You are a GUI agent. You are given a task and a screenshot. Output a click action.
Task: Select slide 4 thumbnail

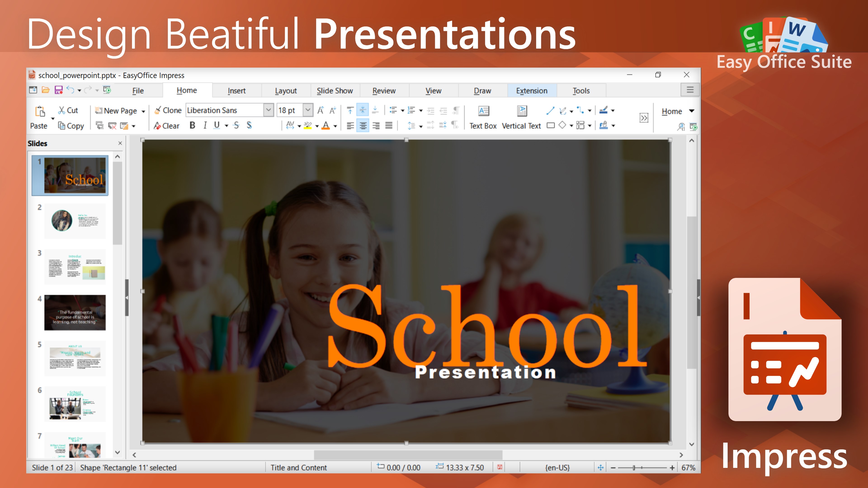coord(75,312)
